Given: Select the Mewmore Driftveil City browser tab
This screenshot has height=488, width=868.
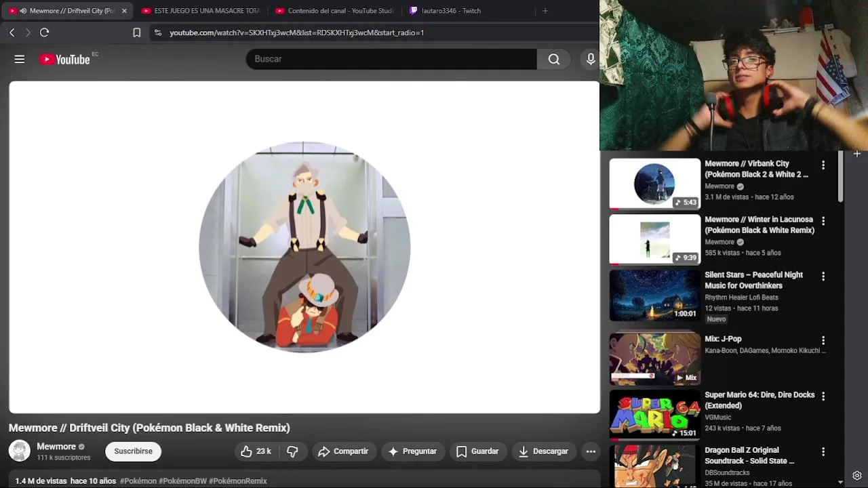Looking at the screenshot, I should [x=66, y=11].
